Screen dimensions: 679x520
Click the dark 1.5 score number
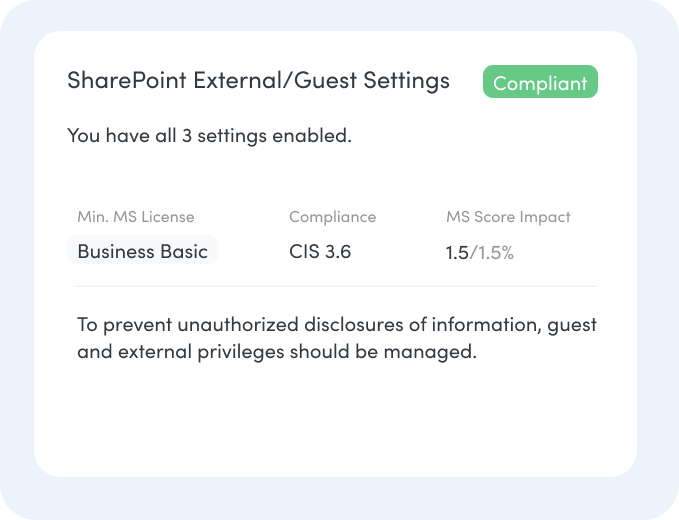(456, 253)
